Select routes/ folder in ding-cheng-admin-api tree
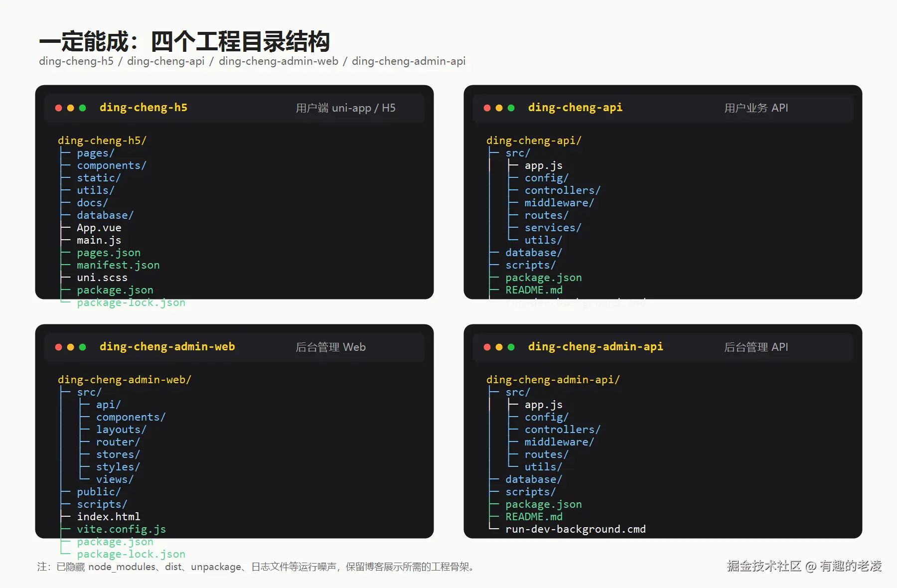This screenshot has width=897, height=588. pyautogui.click(x=547, y=455)
